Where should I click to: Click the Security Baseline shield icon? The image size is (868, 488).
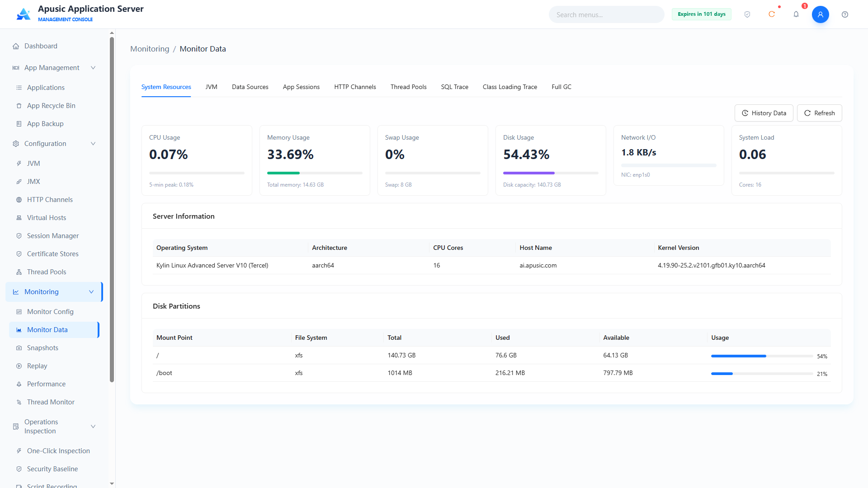tap(19, 469)
